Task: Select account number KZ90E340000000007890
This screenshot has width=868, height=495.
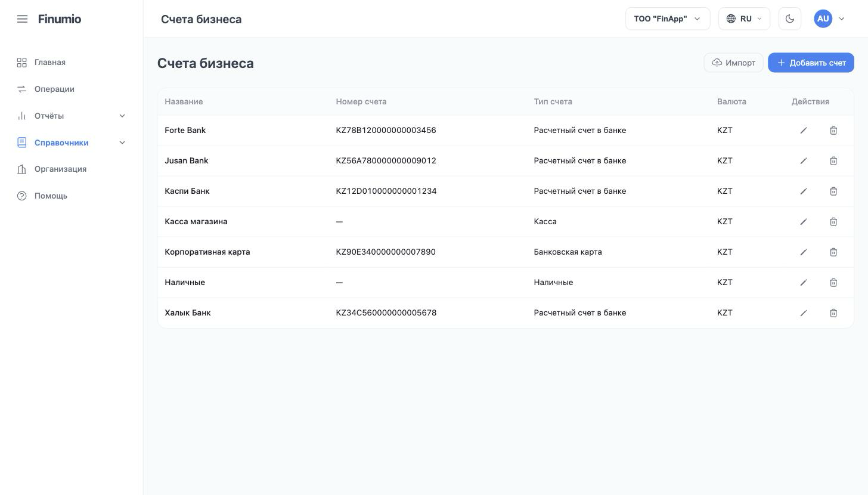Action: pos(386,252)
